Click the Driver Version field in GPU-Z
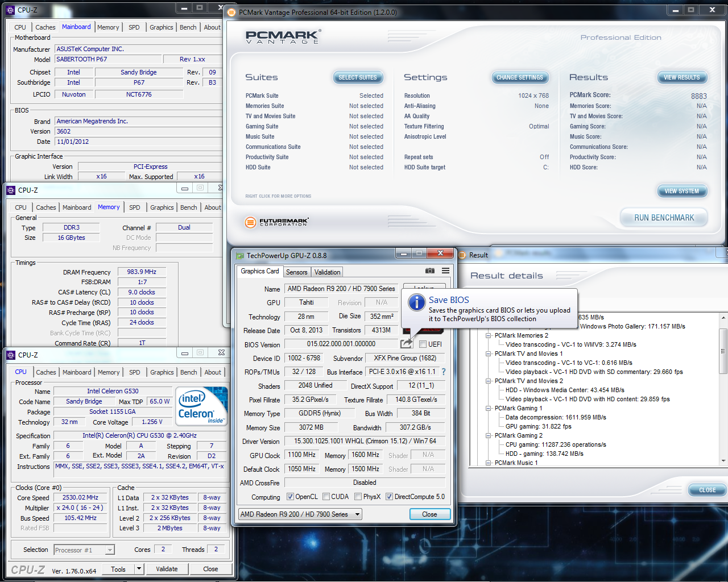 [365, 441]
